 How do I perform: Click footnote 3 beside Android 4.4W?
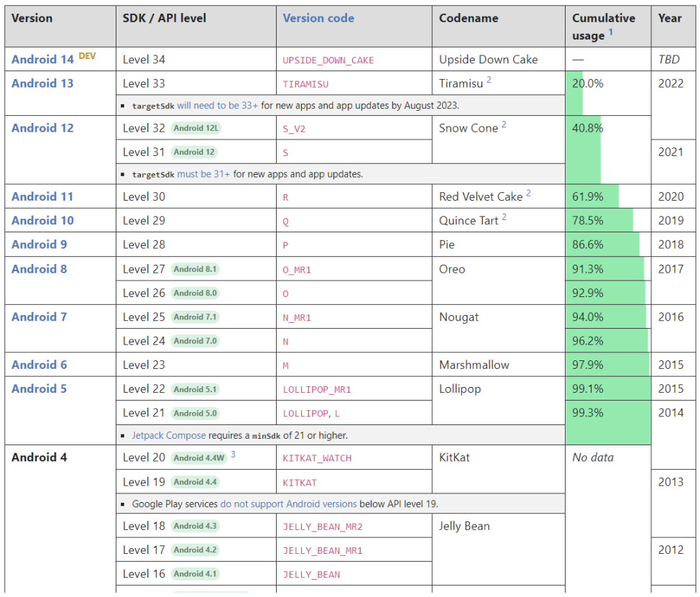pos(233,455)
